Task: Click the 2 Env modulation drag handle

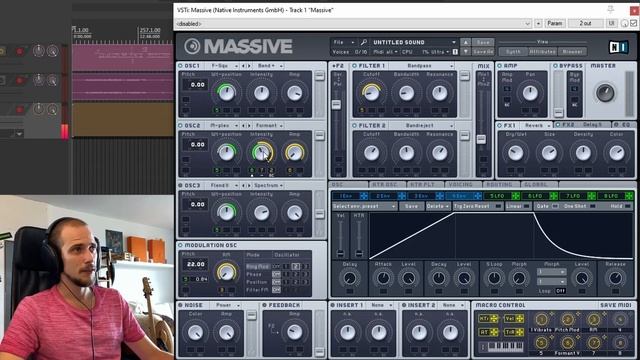Action: [402, 196]
